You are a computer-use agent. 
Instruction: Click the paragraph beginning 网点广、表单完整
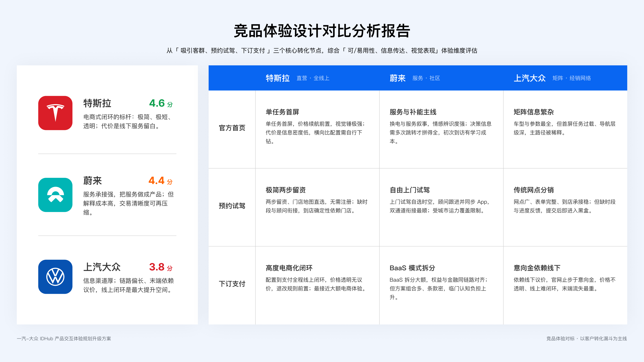point(565,206)
